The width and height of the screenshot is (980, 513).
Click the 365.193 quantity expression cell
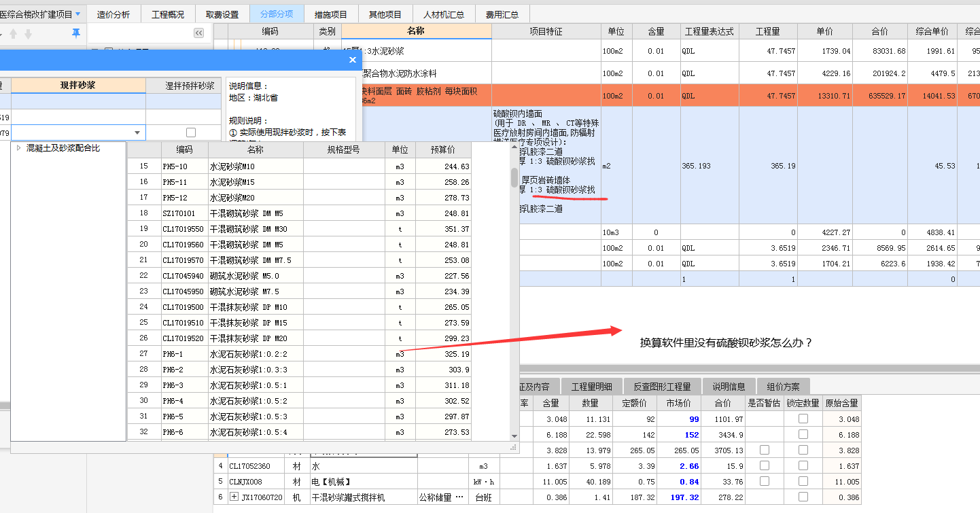coord(709,165)
